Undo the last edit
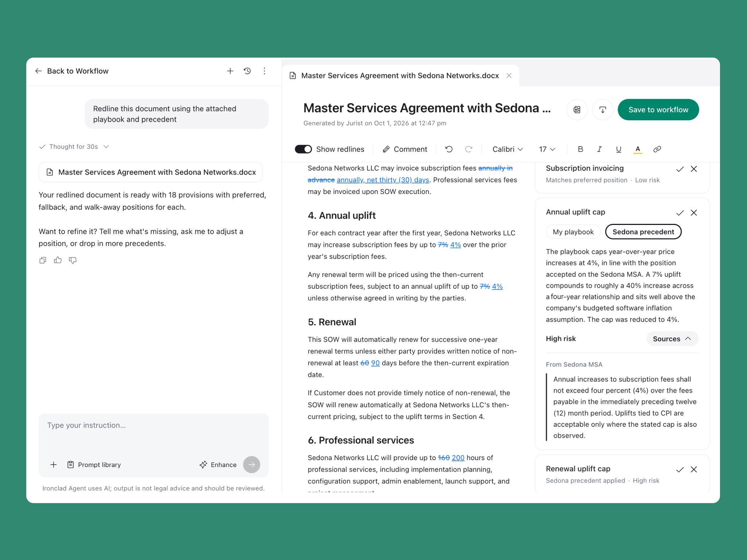Image resolution: width=747 pixels, height=560 pixels. coord(449,149)
